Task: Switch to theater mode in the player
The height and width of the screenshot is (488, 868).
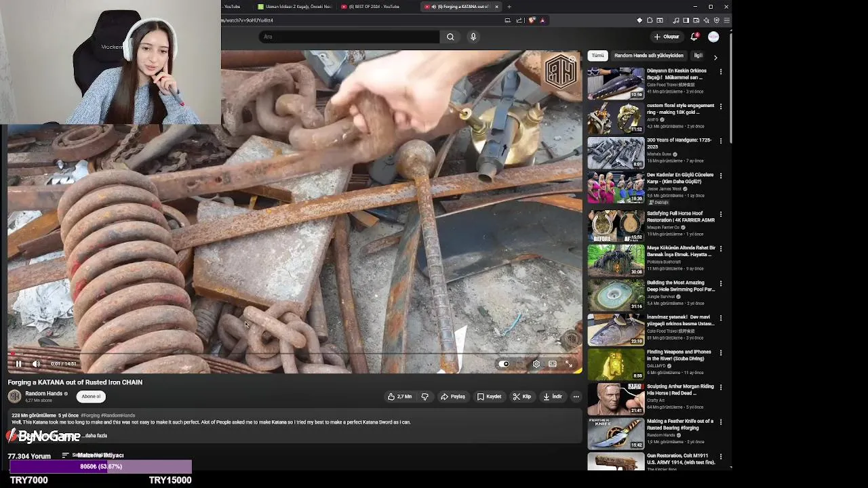Action: (x=553, y=364)
